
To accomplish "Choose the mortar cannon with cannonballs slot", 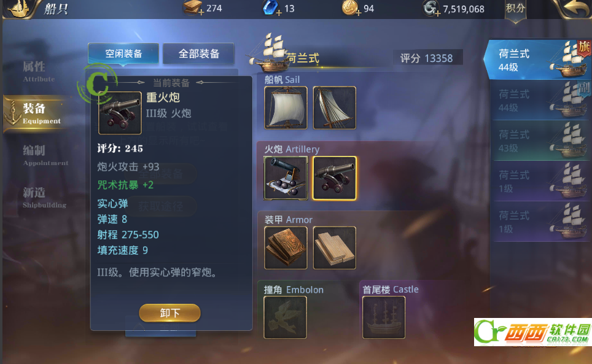I will coord(286,178).
